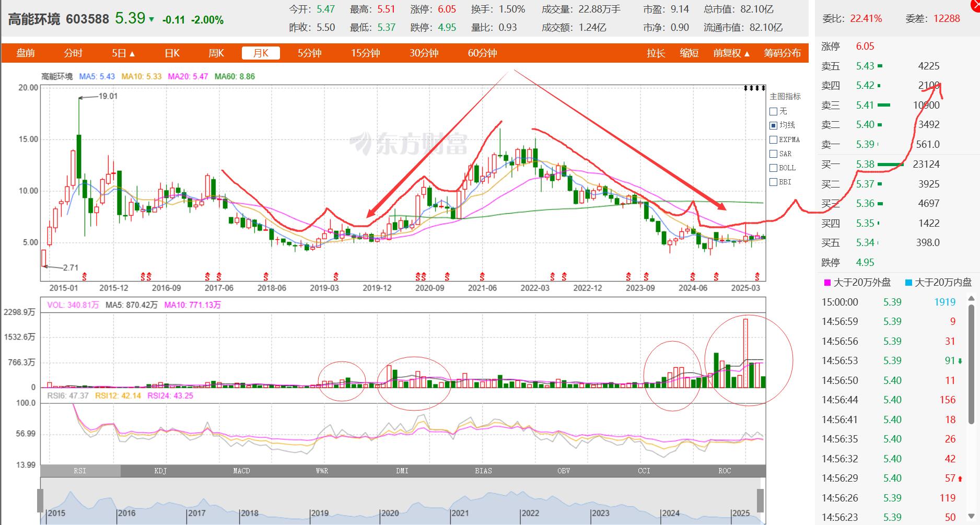Click the S event marker near 2015-01
This screenshot has width=980, height=525.
[x=84, y=276]
